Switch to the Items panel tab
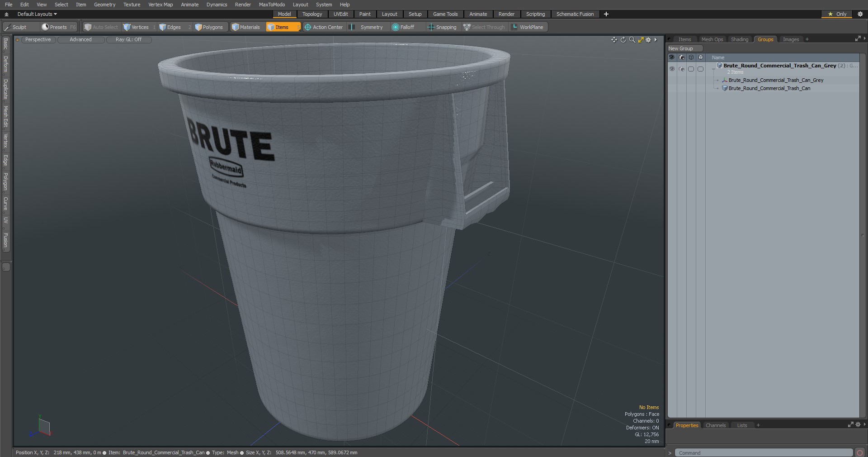This screenshot has width=868, height=457. [x=684, y=39]
